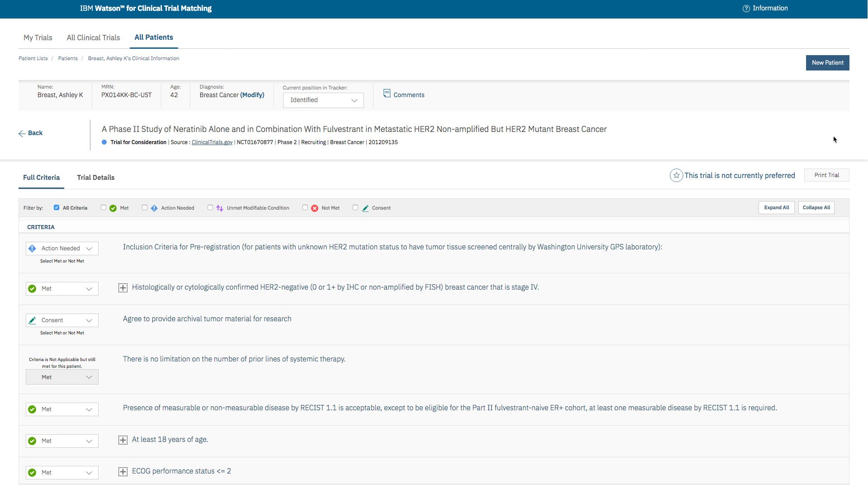Click the patient name Breast, Ashley K

point(60,95)
